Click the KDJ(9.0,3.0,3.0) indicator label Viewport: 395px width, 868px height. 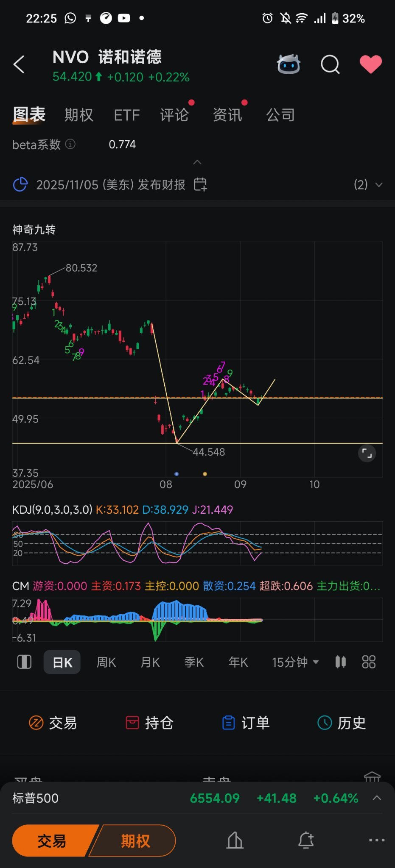[52, 509]
